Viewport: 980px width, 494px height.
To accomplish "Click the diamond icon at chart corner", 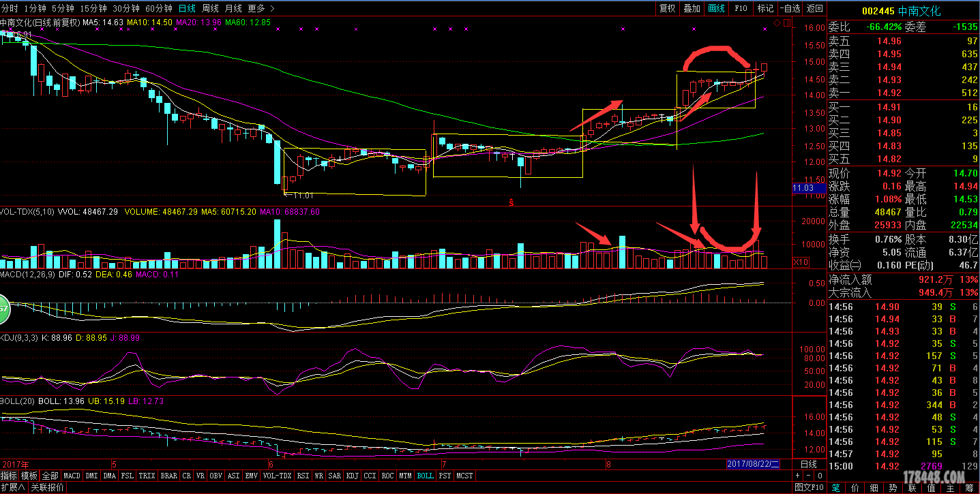I will 776,23.
